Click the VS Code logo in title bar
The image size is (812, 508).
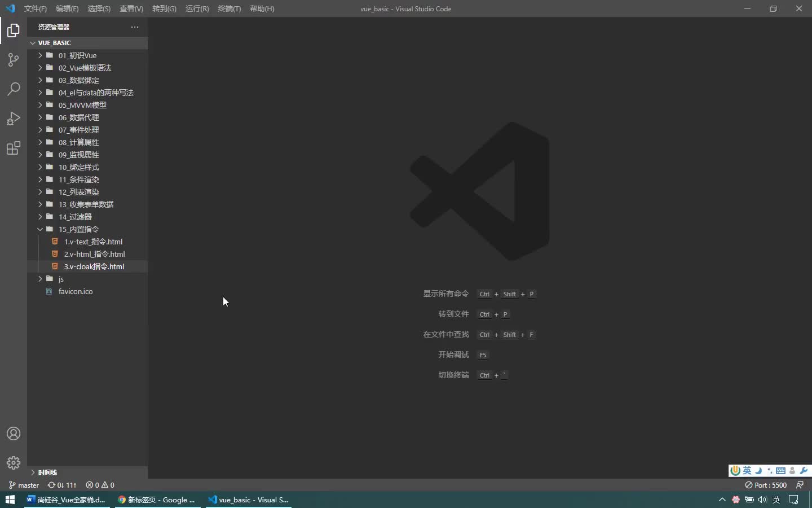pyautogui.click(x=10, y=8)
